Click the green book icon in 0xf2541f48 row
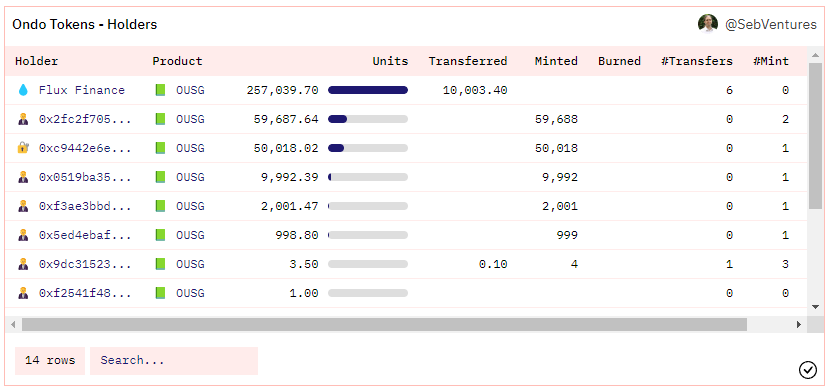832x391 pixels. [x=160, y=293]
